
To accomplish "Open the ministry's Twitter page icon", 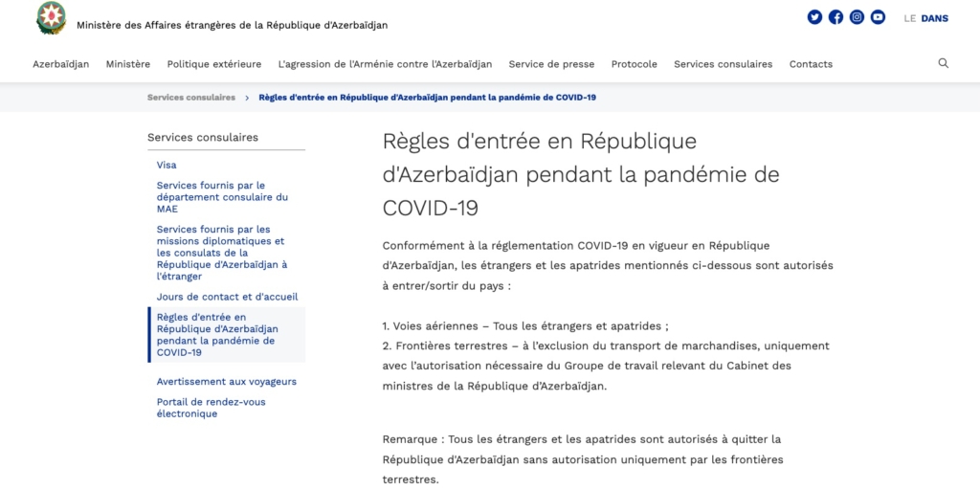I will click(815, 17).
